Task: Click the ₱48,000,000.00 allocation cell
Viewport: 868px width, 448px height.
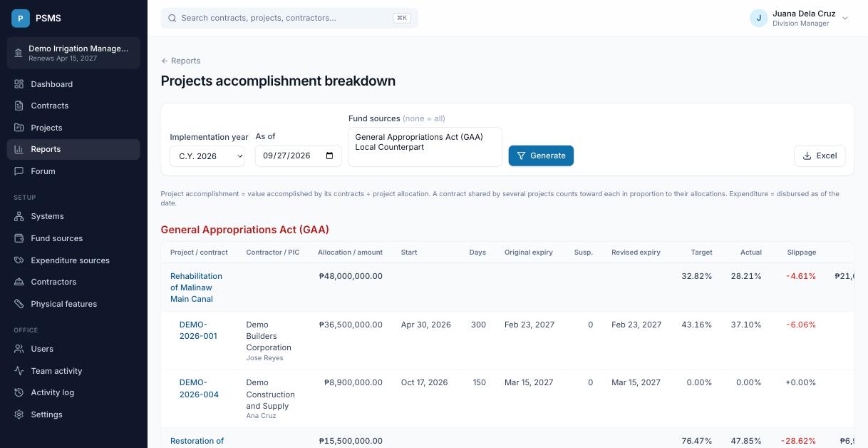Action: point(351,276)
